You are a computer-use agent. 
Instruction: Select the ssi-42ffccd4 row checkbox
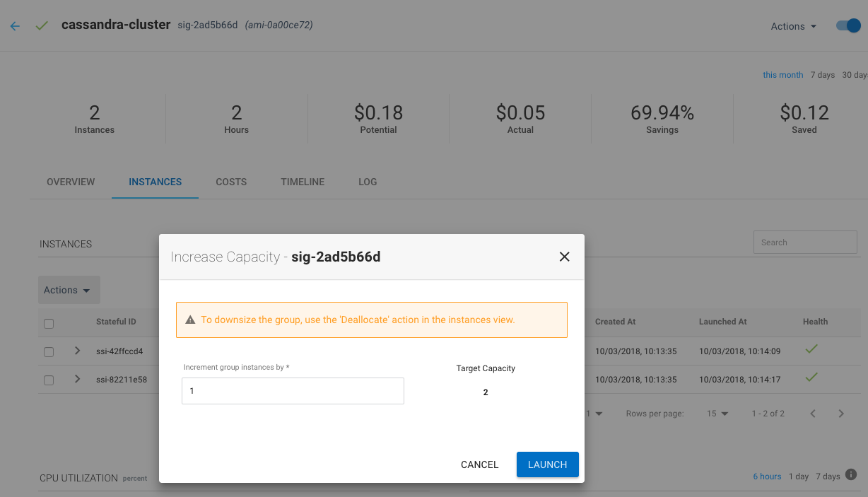49,351
